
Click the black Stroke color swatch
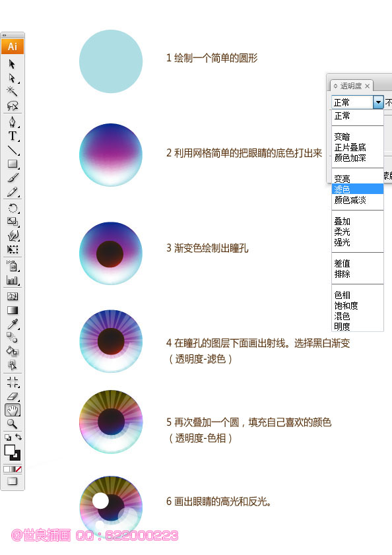16,457
